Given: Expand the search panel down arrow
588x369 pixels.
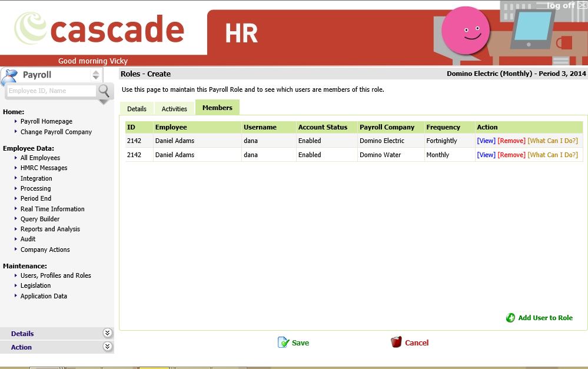Looking at the screenshot, I should point(104,102).
